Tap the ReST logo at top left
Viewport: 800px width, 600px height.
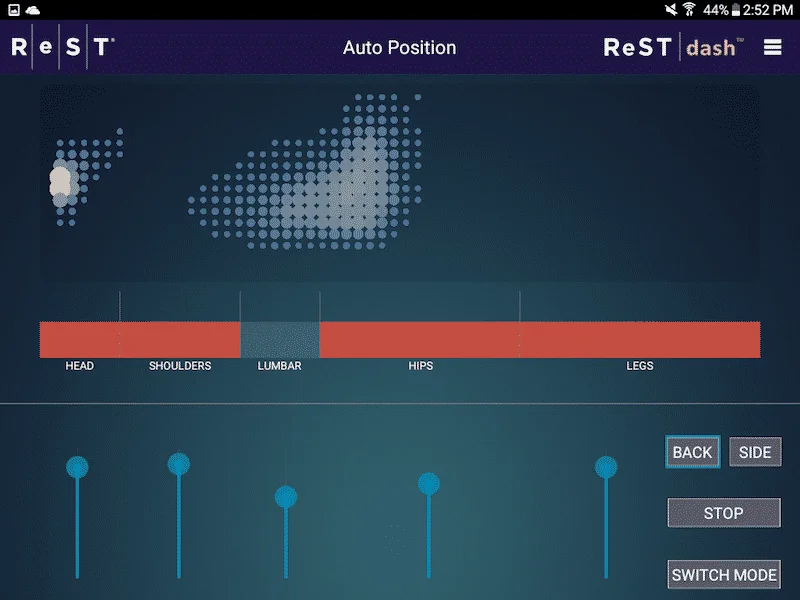(x=62, y=47)
